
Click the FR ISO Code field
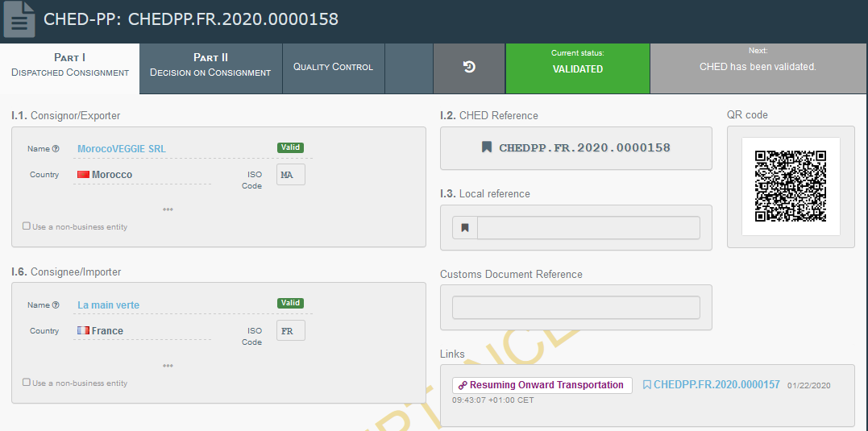click(x=291, y=331)
